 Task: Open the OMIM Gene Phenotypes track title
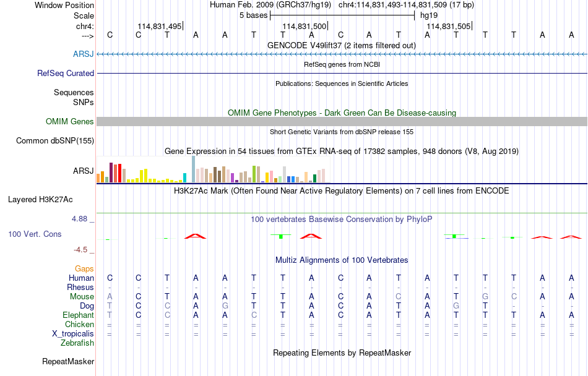pos(342,113)
